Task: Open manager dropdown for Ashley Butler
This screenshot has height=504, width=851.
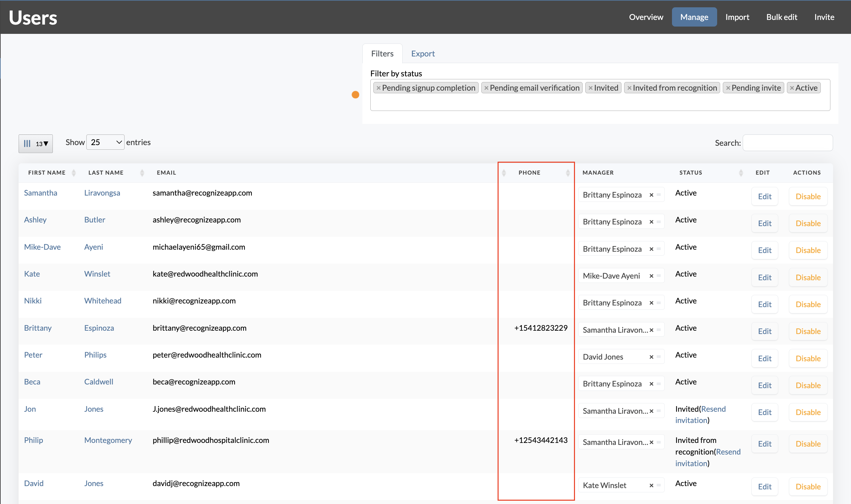Action: 621,222
